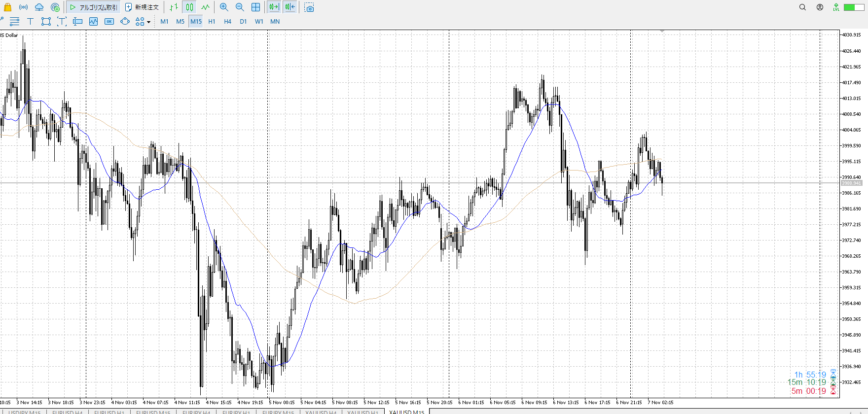Zoom in on the chart
This screenshot has height=414, width=868.
pyautogui.click(x=224, y=7)
